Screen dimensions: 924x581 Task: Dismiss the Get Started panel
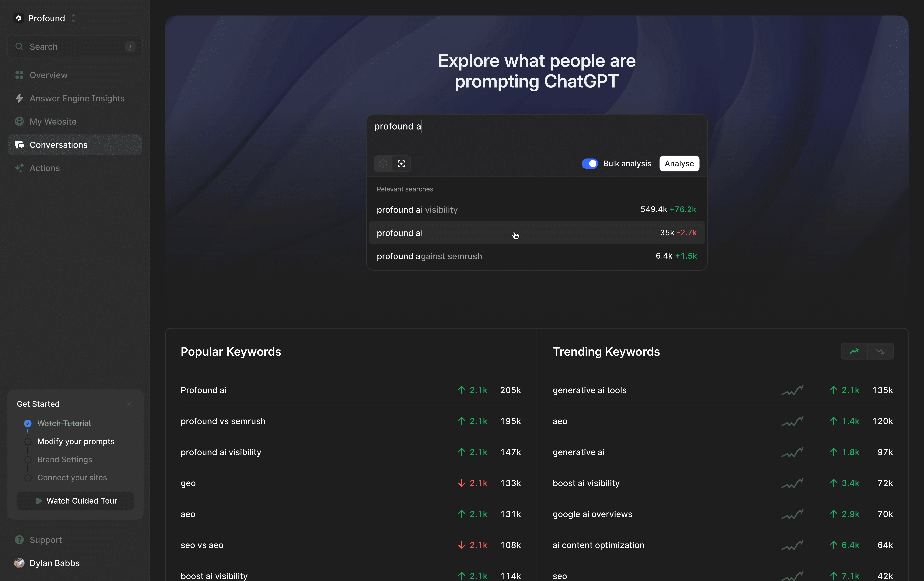[x=129, y=404]
